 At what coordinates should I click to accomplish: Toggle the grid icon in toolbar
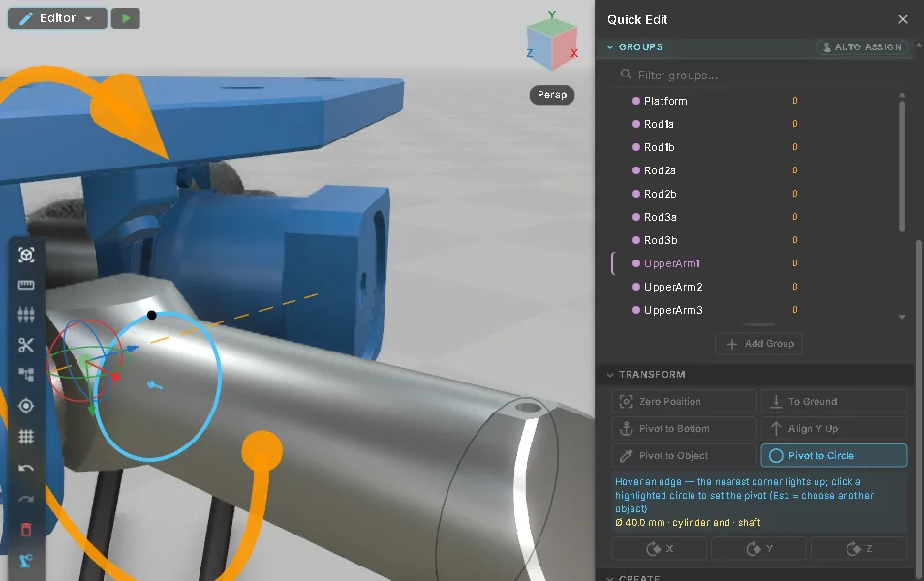pyautogui.click(x=26, y=437)
